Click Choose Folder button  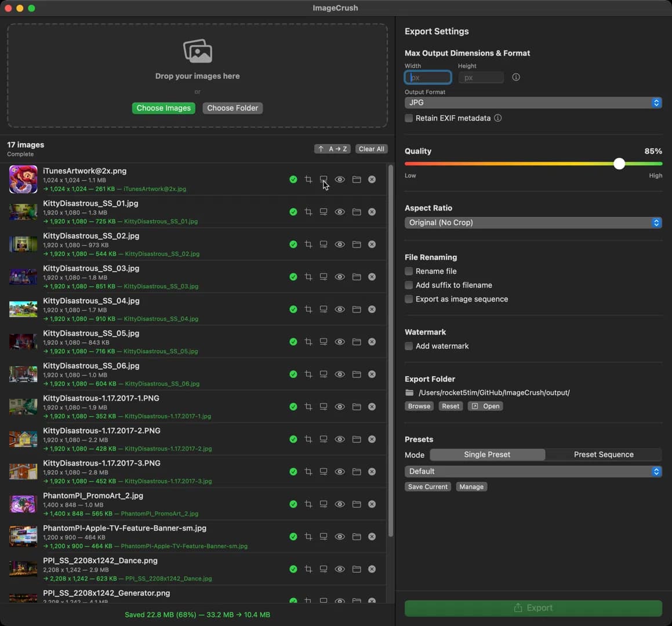click(233, 108)
